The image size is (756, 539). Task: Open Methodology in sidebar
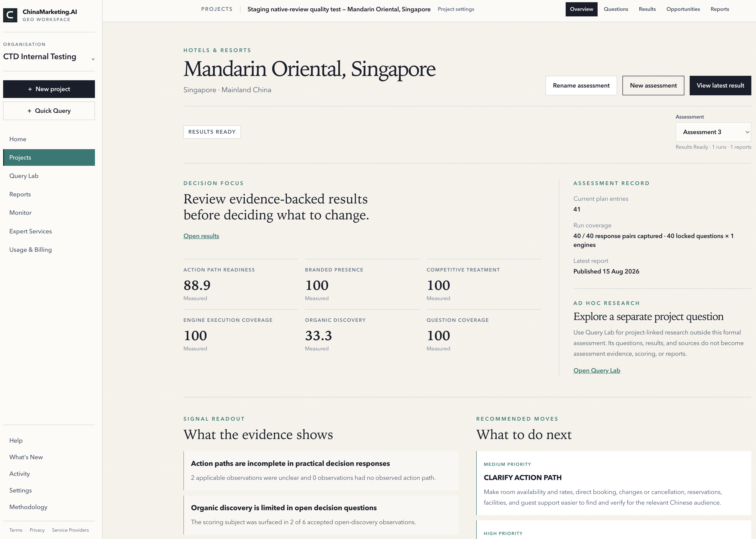point(49,507)
